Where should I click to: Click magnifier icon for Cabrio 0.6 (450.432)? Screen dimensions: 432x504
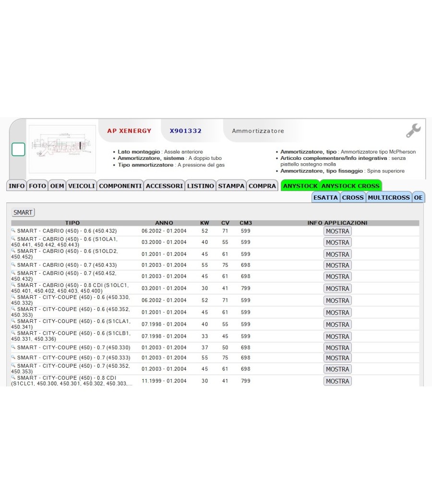pos(13,230)
